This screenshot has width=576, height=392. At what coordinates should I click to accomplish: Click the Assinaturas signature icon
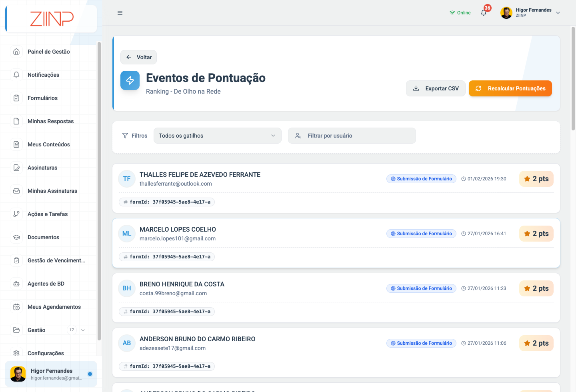(x=16, y=168)
